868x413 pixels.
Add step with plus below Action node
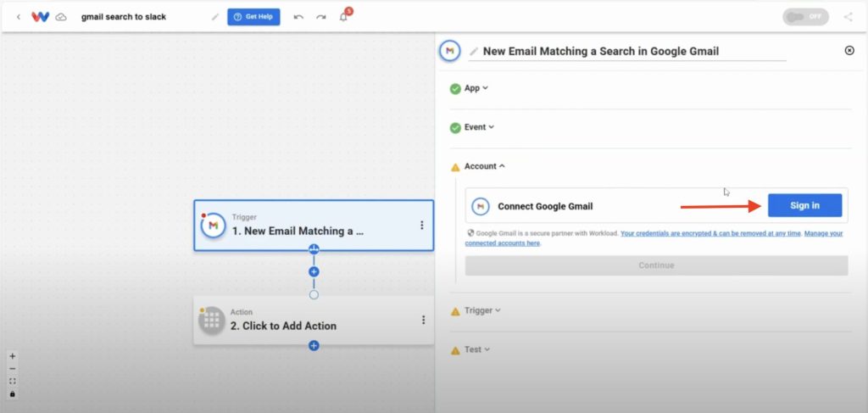(314, 346)
